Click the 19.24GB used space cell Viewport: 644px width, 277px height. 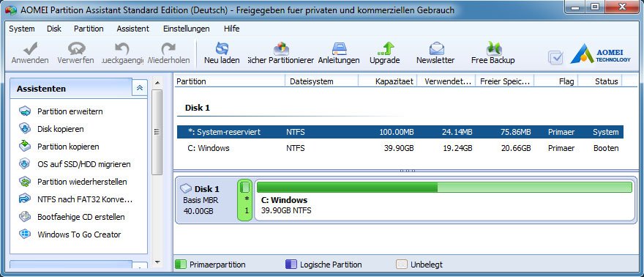(x=457, y=148)
